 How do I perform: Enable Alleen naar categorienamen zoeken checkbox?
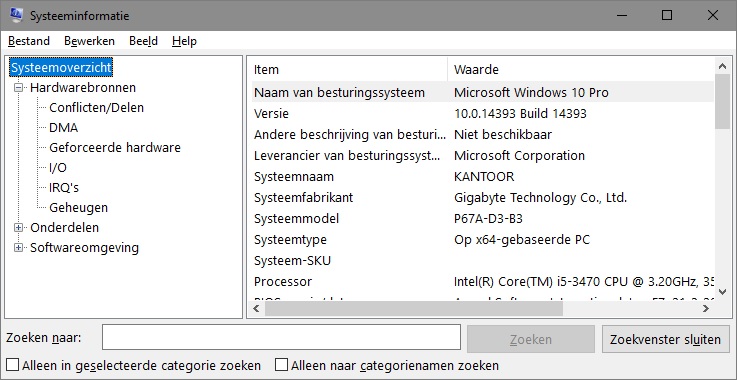coord(282,365)
